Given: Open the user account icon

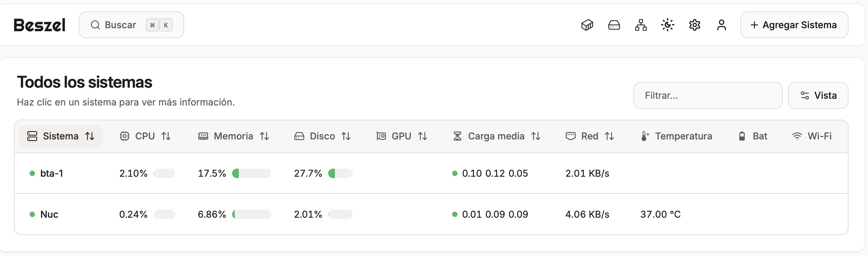Looking at the screenshot, I should pyautogui.click(x=722, y=25).
